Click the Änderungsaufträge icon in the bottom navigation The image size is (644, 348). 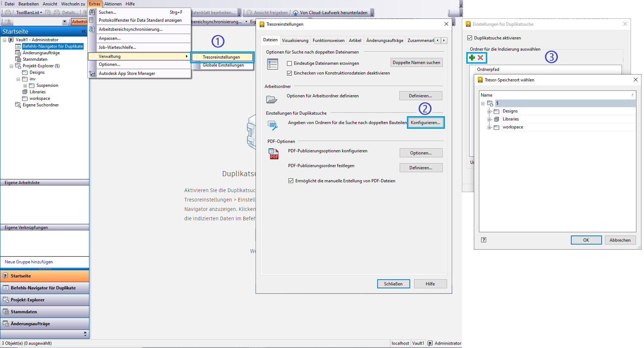pos(5,324)
